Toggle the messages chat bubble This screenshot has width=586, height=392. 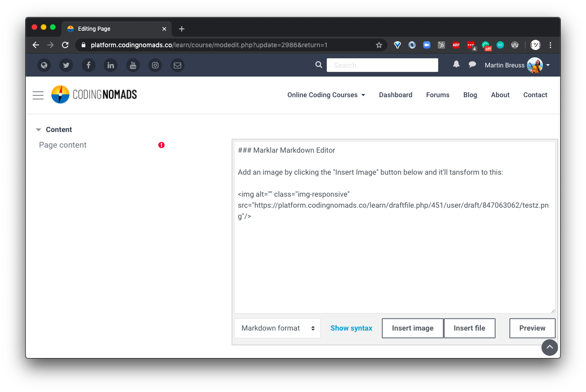472,65
